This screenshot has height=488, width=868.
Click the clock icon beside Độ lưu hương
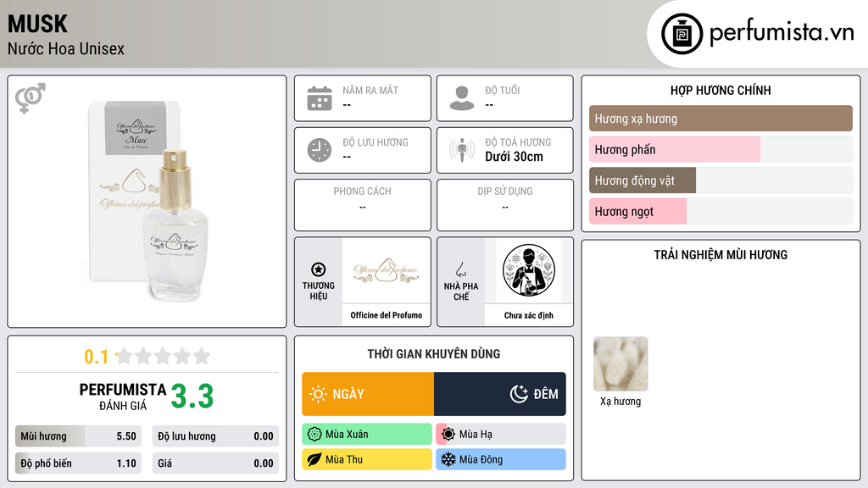click(320, 150)
